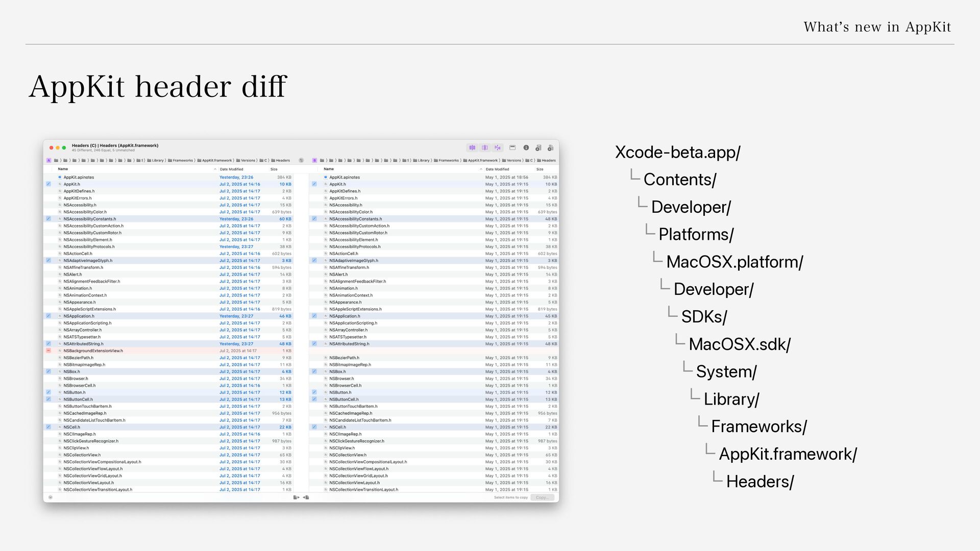Click the second-to-last toolbar document icon

(x=538, y=148)
